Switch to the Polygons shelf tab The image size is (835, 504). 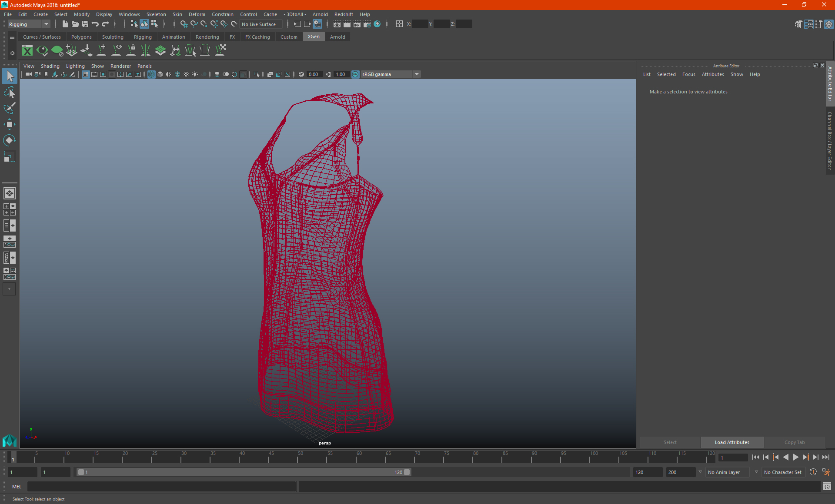tap(81, 37)
